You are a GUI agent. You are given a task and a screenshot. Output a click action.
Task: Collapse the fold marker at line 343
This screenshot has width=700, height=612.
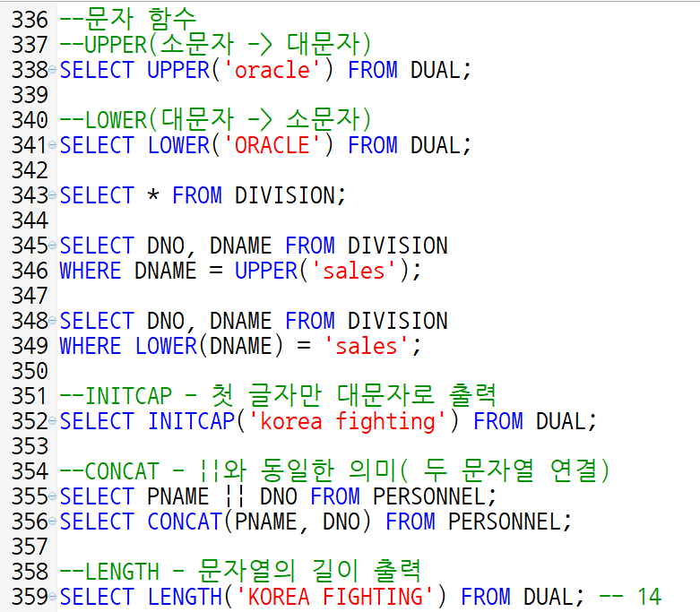coord(52,194)
